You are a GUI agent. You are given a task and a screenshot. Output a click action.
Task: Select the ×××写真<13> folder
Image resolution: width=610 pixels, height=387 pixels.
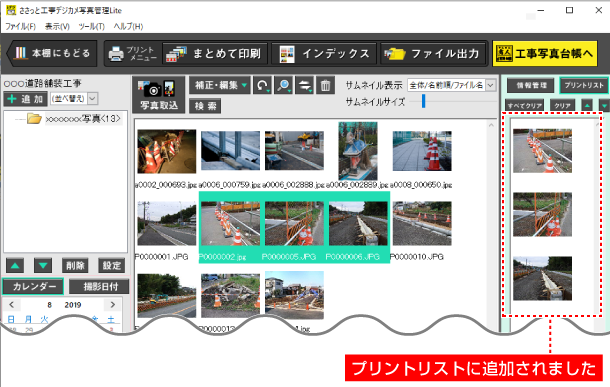click(75, 119)
